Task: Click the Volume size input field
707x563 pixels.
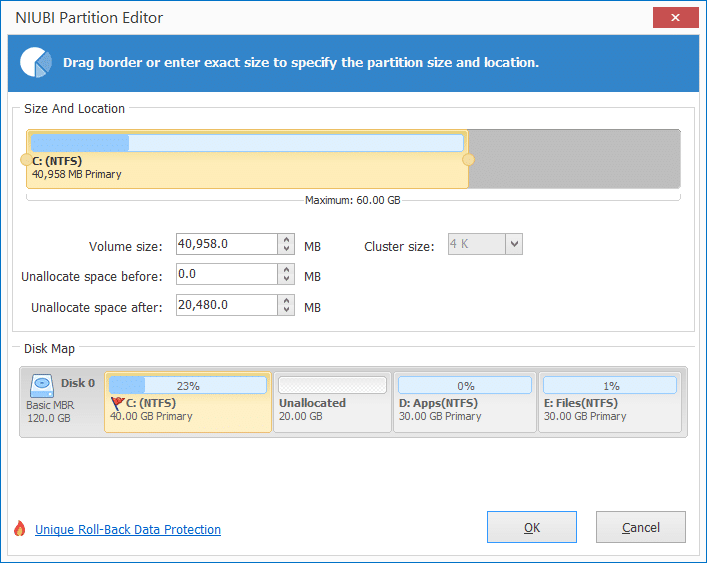Action: 227,244
